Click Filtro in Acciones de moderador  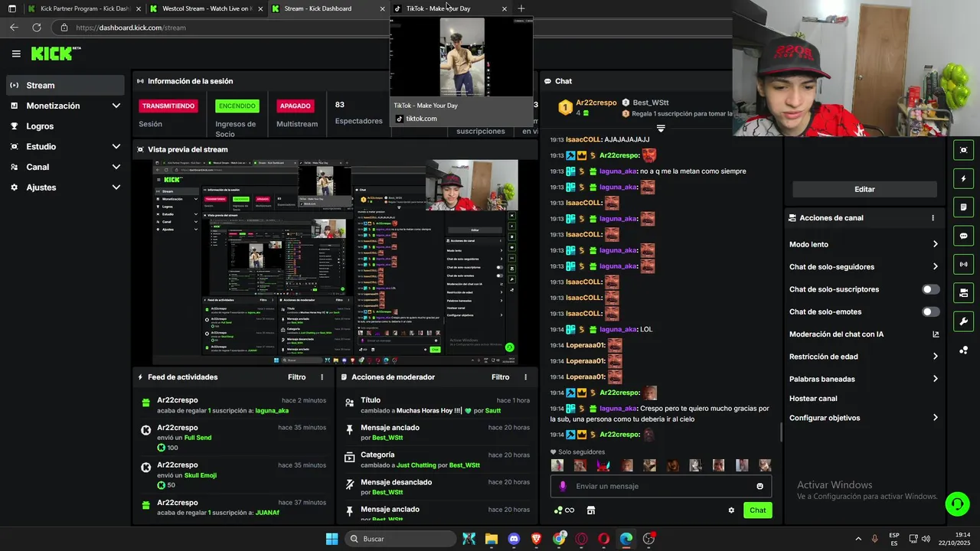click(500, 377)
